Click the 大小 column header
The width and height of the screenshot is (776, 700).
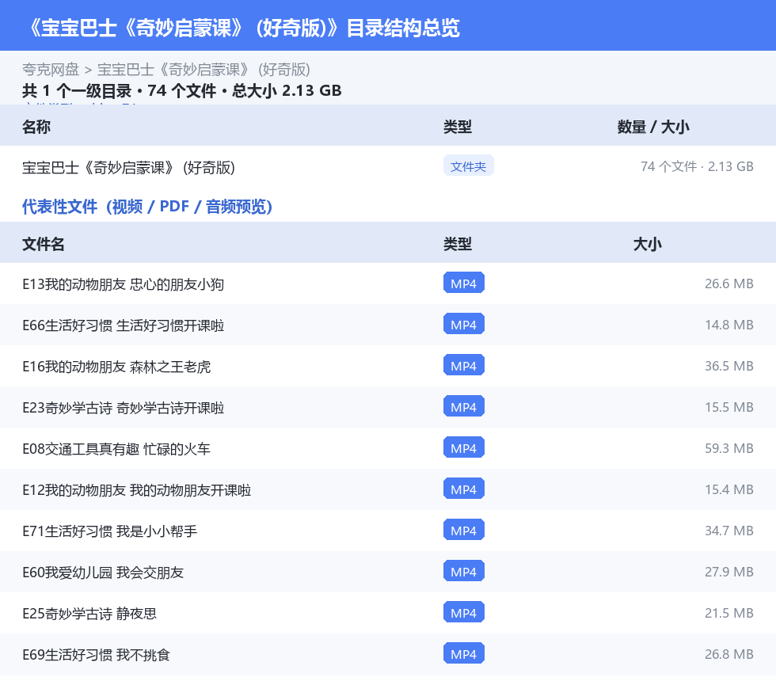pos(648,244)
